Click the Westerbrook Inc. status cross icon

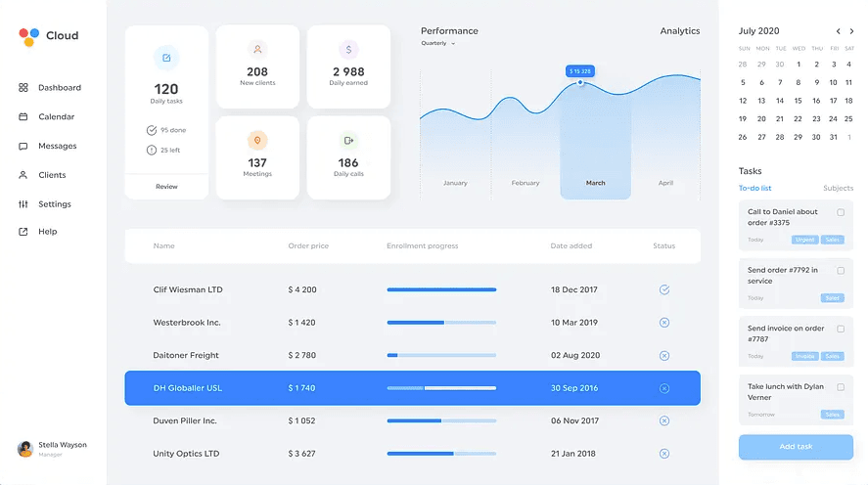(x=664, y=323)
